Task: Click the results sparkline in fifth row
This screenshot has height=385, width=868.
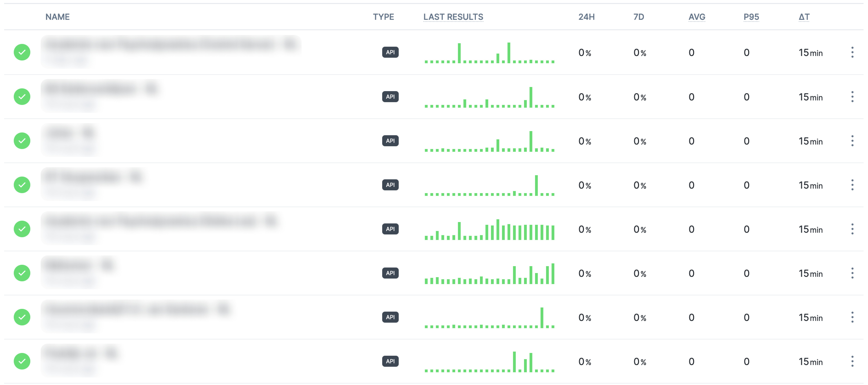Action: 489,229
